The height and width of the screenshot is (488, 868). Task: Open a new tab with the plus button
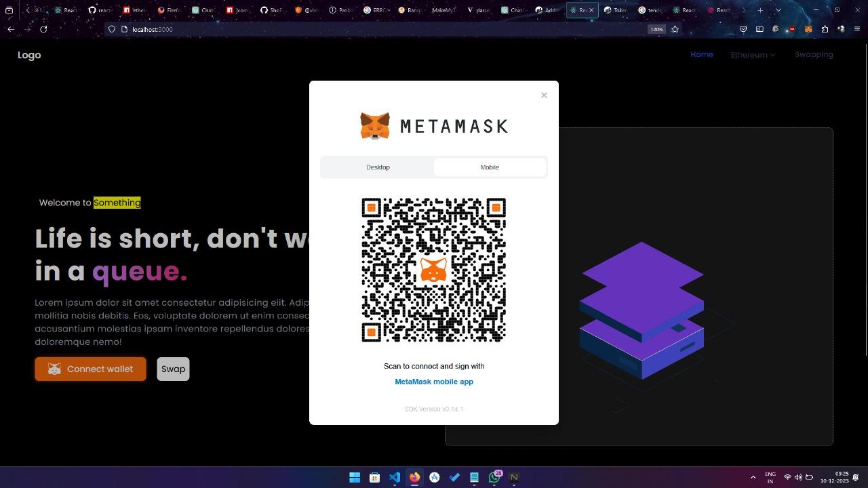tap(760, 10)
